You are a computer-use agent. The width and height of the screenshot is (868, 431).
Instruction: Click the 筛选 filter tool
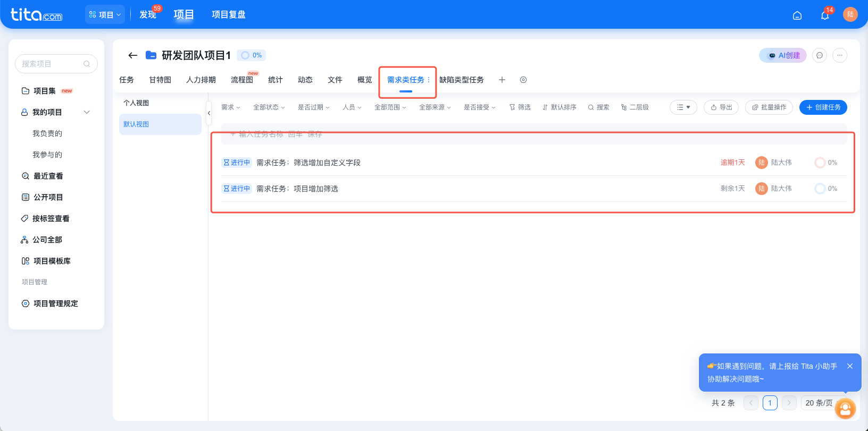(x=520, y=107)
